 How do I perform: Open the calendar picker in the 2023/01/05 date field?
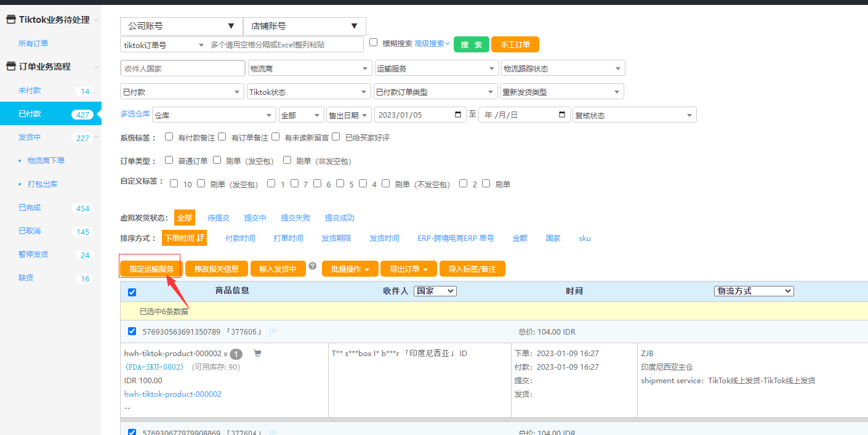(x=457, y=115)
